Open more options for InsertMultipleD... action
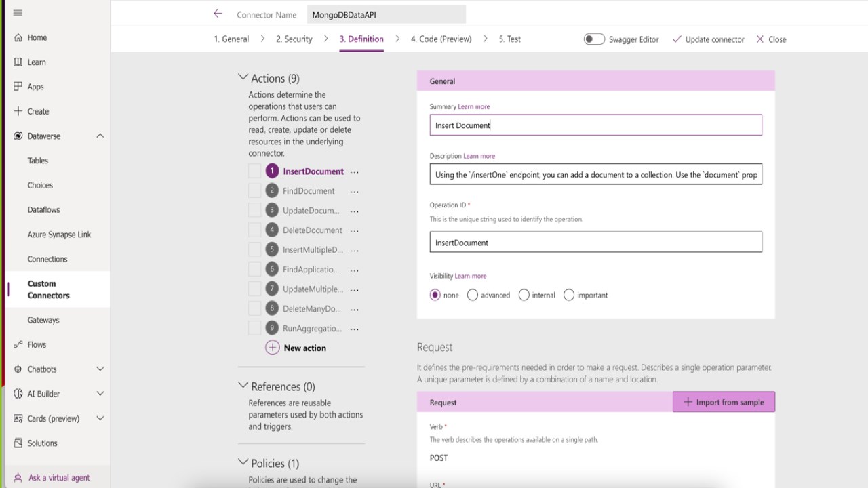 coord(354,251)
